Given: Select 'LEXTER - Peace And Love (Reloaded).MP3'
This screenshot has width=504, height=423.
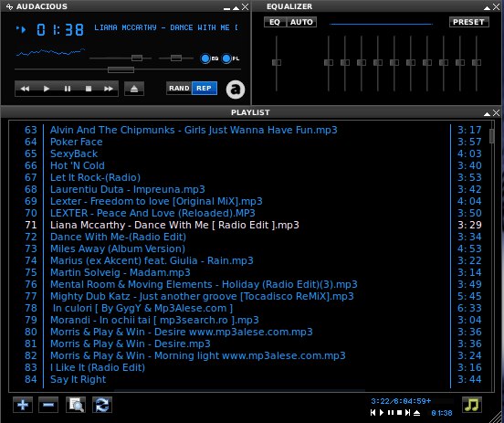Looking at the screenshot, I should click(152, 213).
